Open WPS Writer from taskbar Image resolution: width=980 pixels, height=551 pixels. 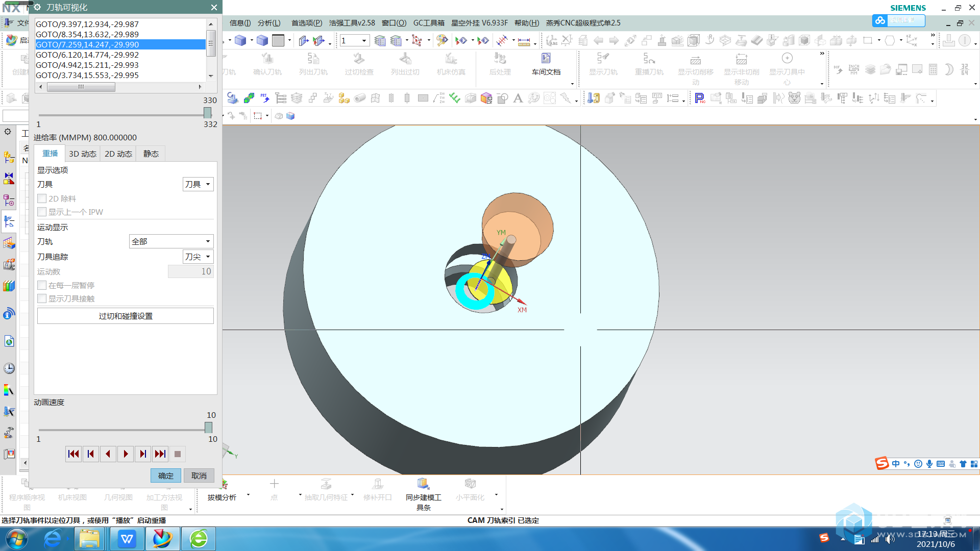click(127, 539)
